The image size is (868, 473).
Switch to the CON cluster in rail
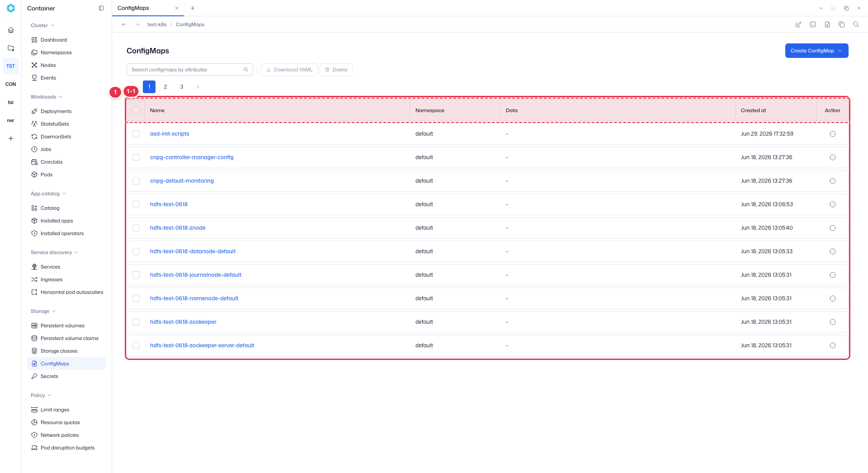point(11,84)
